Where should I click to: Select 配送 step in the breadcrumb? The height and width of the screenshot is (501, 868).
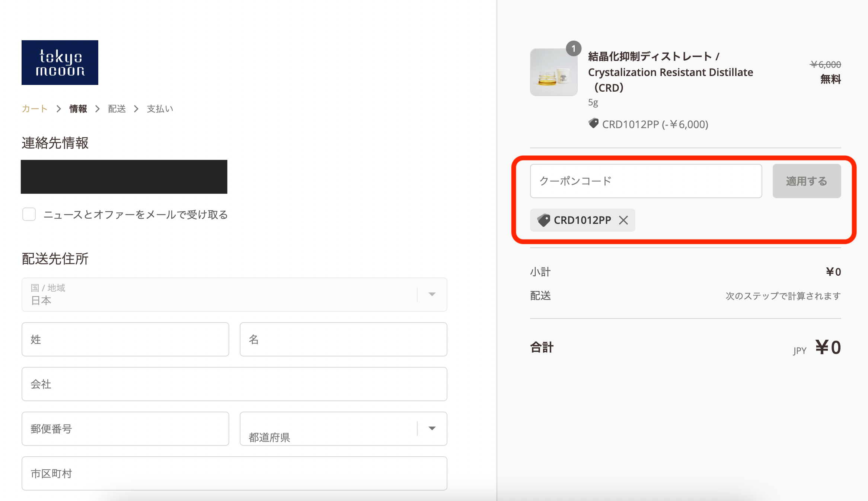tap(117, 109)
